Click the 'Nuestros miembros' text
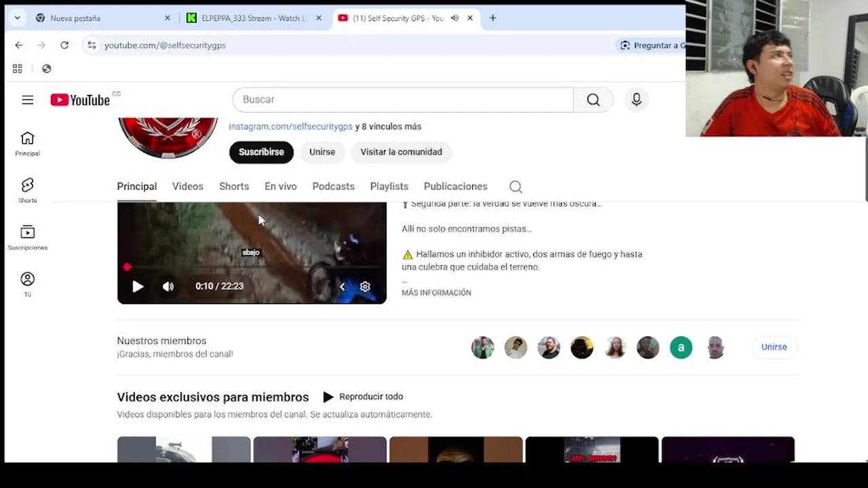Screen dimensions: 868x488 pyautogui.click(x=161, y=341)
